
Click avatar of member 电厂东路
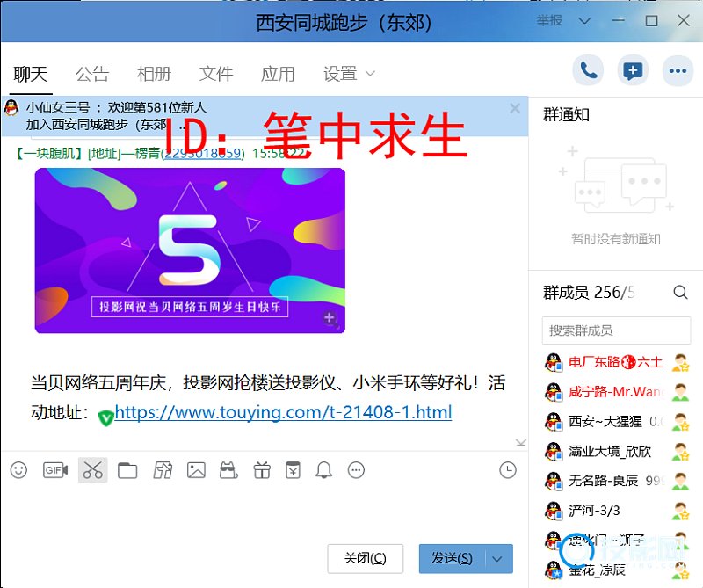coord(554,362)
